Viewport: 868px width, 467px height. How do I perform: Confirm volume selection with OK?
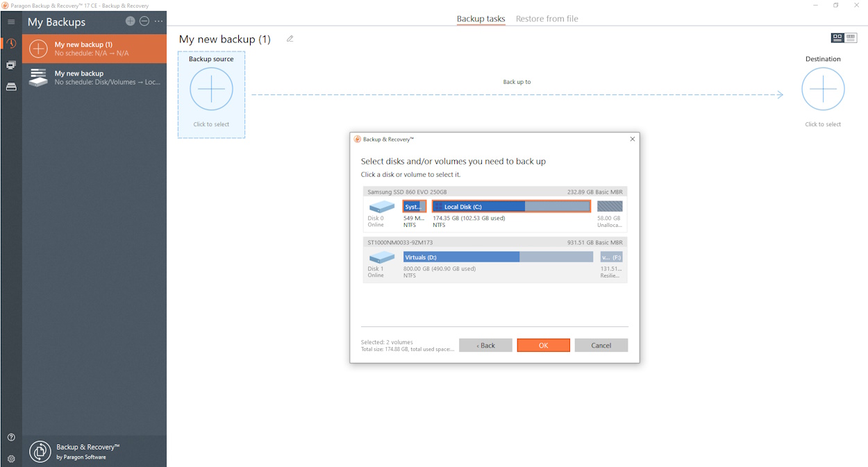543,345
